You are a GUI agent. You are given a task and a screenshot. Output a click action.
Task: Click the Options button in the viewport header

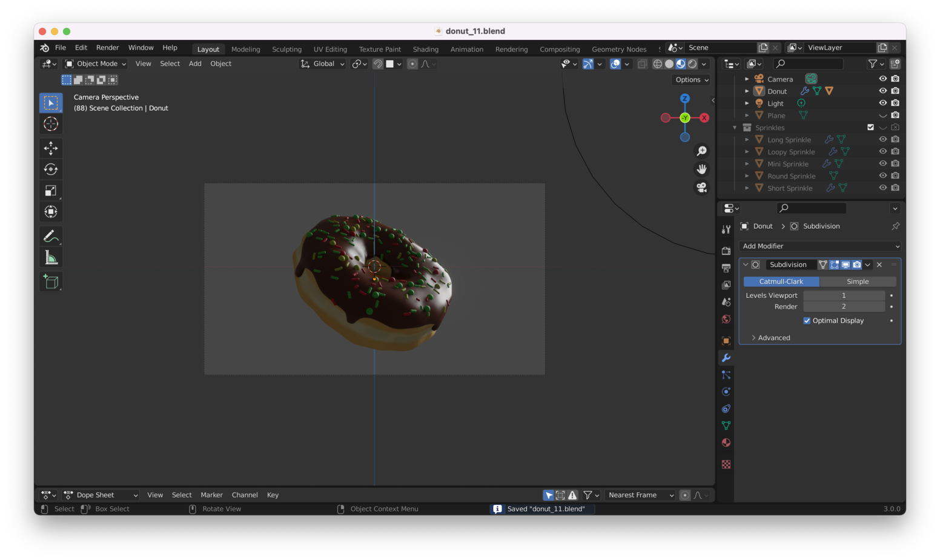(690, 79)
